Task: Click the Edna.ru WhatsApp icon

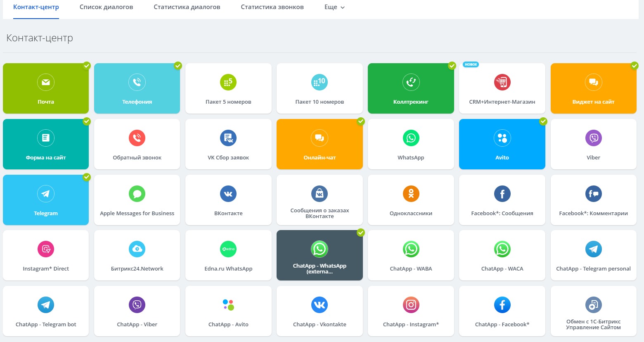Action: pyautogui.click(x=228, y=249)
